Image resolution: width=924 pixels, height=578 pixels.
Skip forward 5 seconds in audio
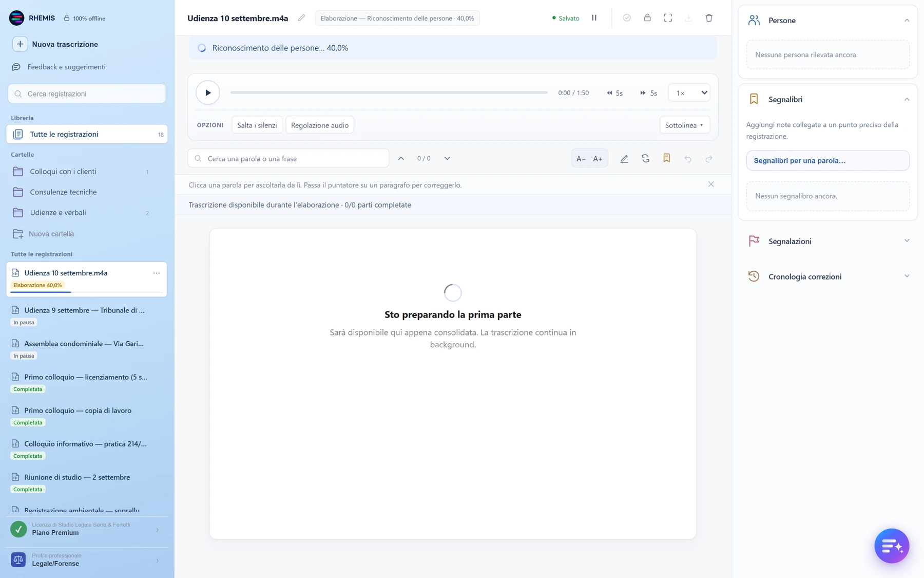[648, 93]
